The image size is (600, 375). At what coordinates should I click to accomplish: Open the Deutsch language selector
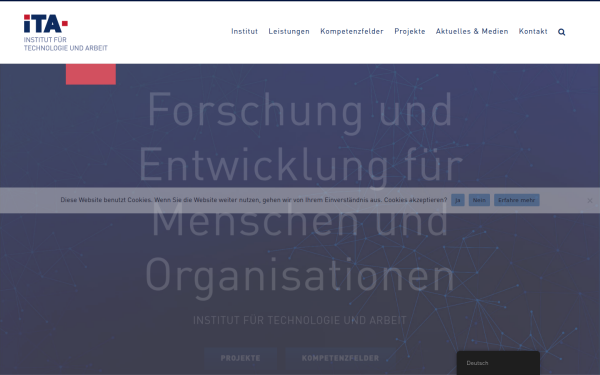(x=498, y=363)
